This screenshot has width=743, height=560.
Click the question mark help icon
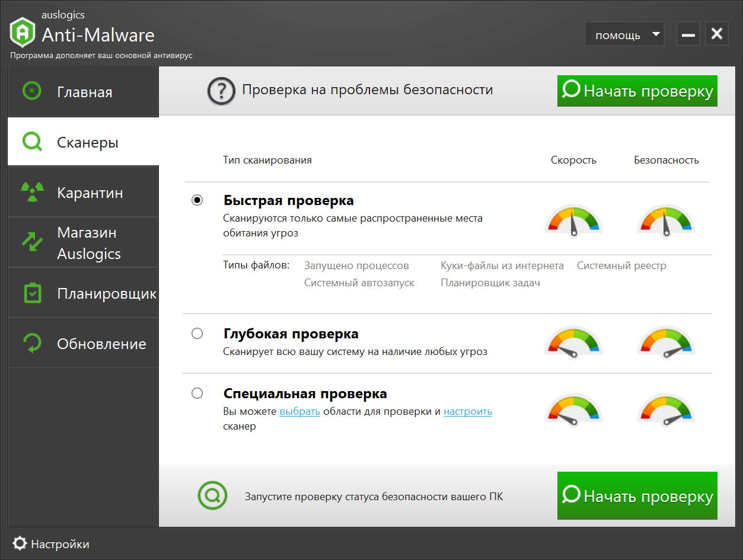coord(221,91)
